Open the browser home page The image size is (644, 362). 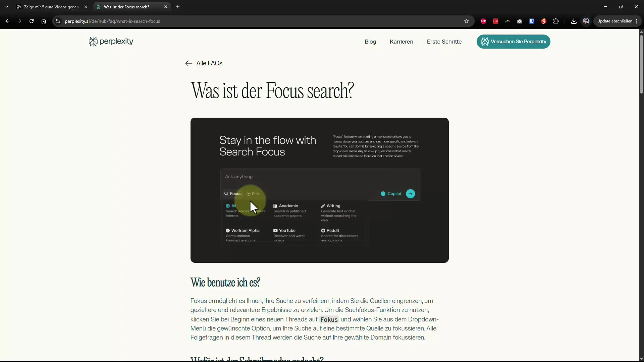[x=44, y=21]
